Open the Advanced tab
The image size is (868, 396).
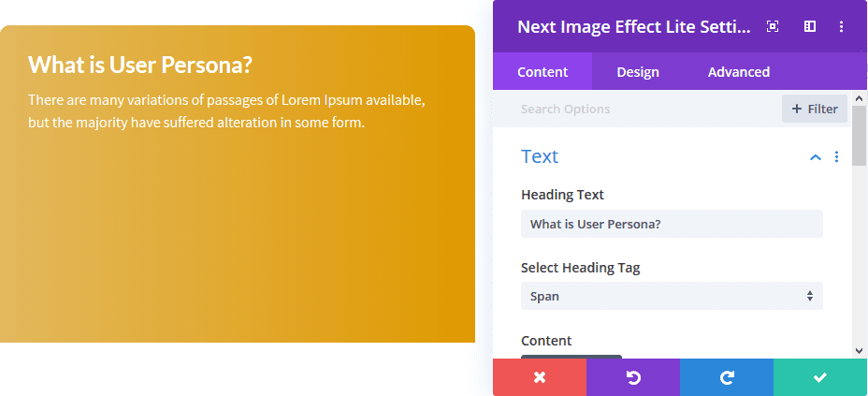(739, 72)
